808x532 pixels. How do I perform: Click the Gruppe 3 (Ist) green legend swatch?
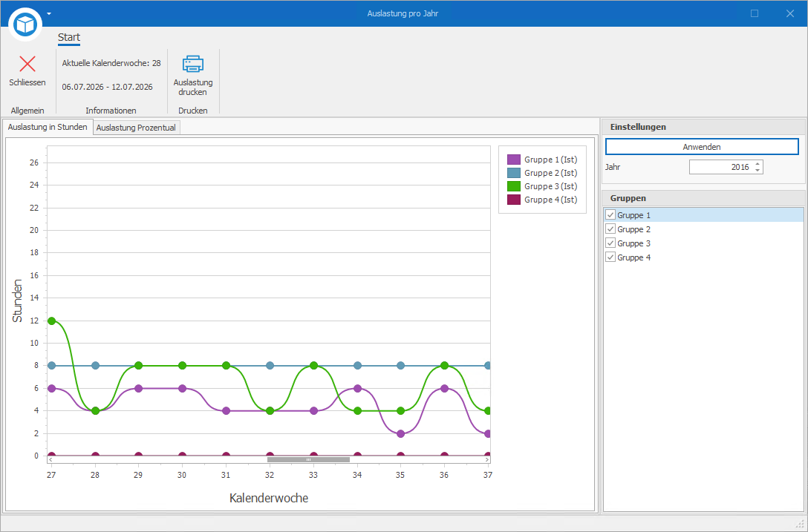(x=514, y=186)
